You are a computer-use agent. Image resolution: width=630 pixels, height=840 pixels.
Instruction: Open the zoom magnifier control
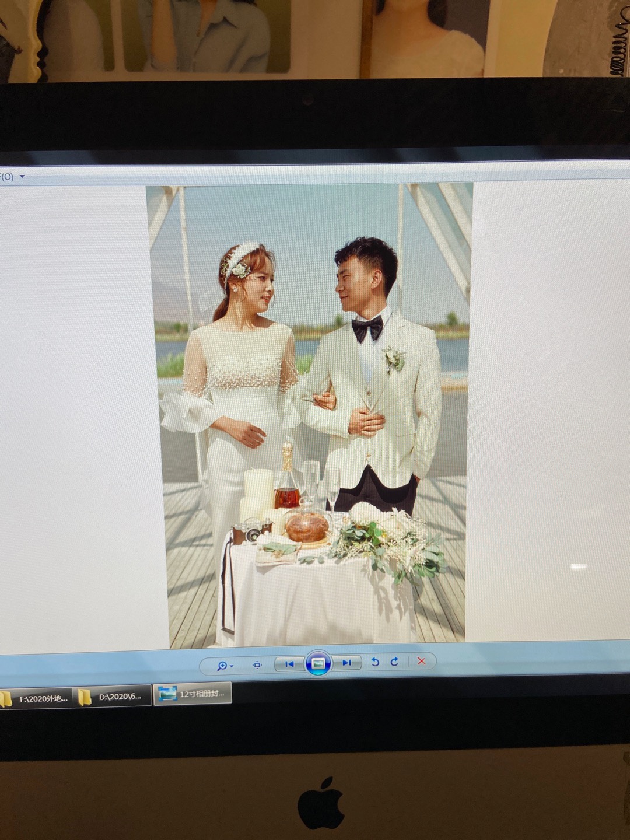(x=225, y=666)
